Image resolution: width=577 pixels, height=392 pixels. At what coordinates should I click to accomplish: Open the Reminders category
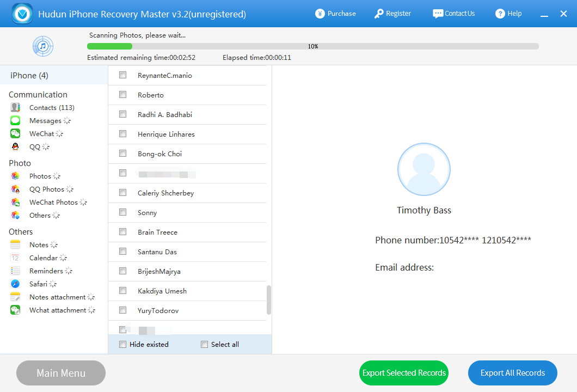(x=46, y=271)
